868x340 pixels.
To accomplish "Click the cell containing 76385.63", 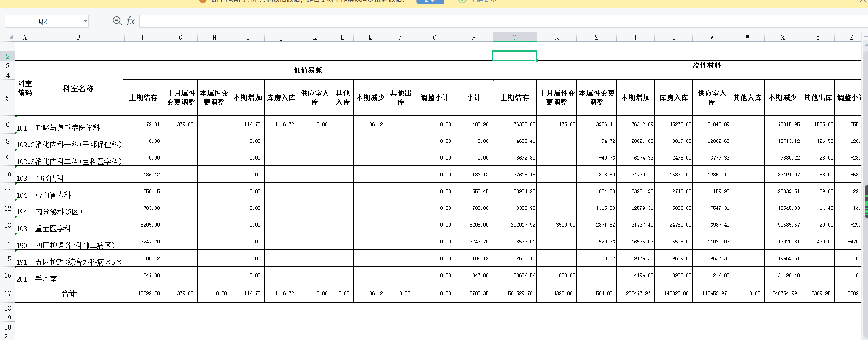I will [x=515, y=124].
